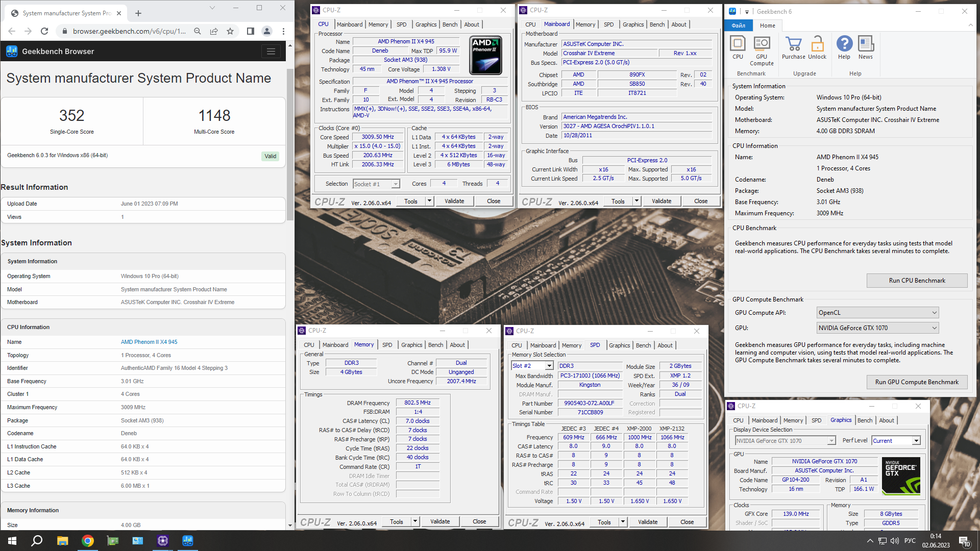The image size is (980, 551).
Task: Open Help icon in Geekbench 6 ribbon
Action: click(844, 48)
